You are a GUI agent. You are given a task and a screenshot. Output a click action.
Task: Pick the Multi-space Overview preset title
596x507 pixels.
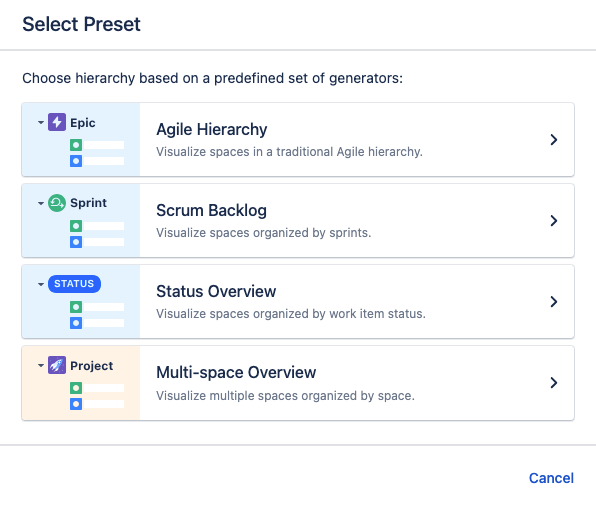click(236, 372)
